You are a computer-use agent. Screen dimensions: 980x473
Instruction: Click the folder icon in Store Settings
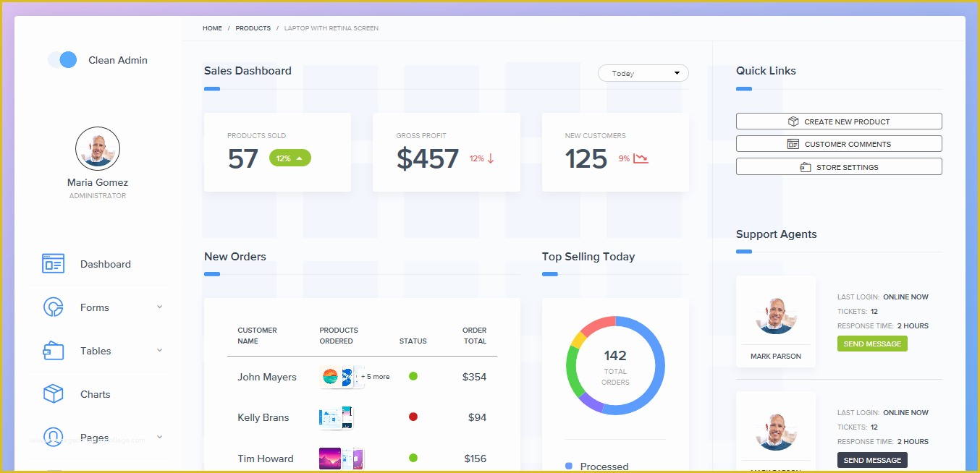[805, 167]
